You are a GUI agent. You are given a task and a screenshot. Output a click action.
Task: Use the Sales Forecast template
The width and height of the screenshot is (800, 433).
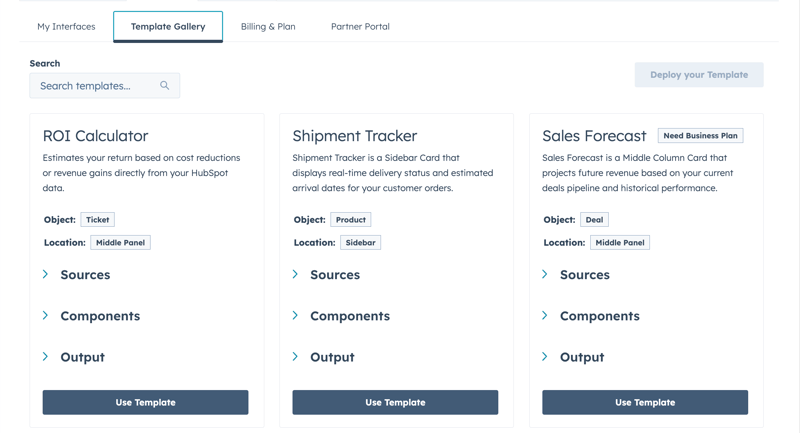coord(645,402)
